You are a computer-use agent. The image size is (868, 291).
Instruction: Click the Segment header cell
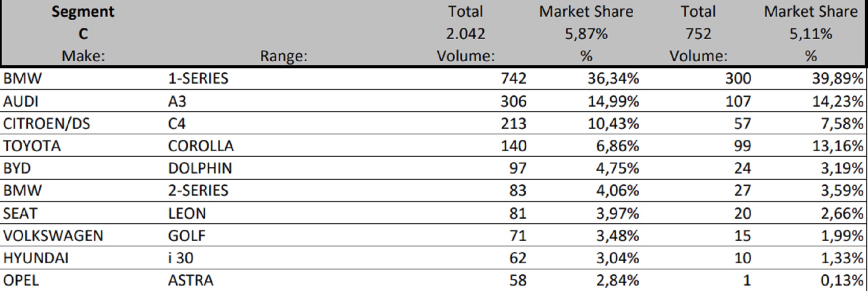click(x=83, y=12)
